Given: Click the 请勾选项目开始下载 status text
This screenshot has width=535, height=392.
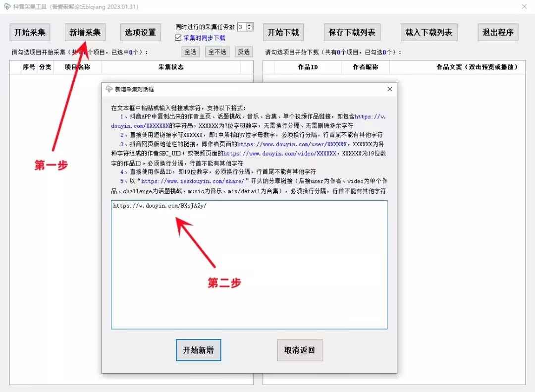Looking at the screenshot, I should click(333, 52).
